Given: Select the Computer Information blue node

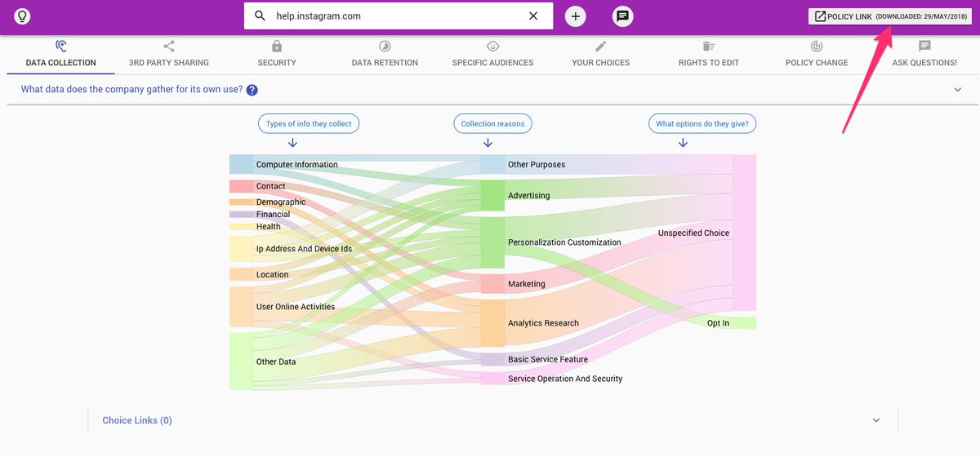Looking at the screenshot, I should (x=242, y=164).
